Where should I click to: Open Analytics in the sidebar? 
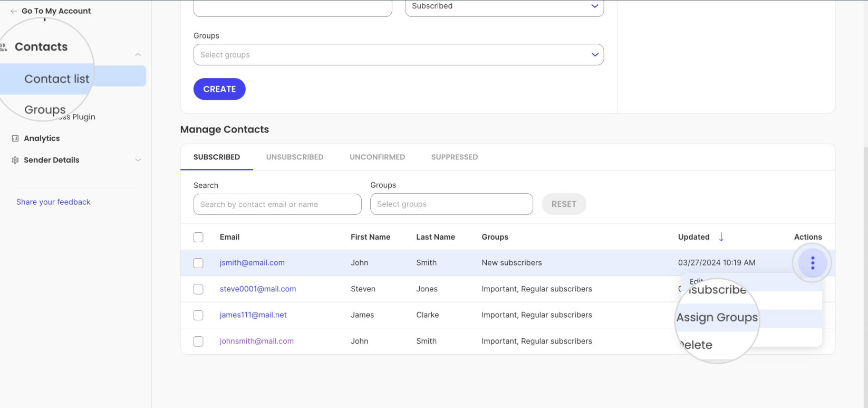[42, 138]
